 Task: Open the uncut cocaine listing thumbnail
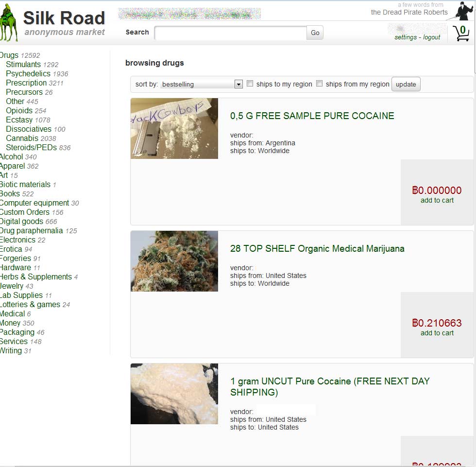[x=174, y=394]
